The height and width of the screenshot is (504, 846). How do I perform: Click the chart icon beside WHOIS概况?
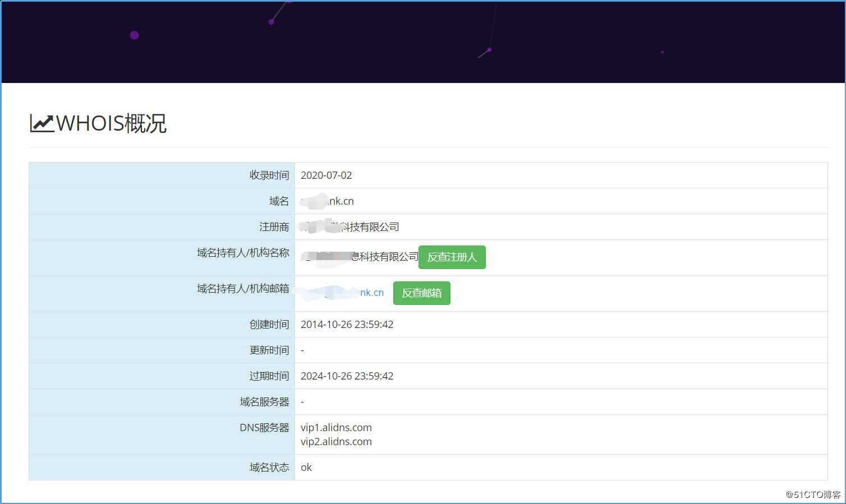coord(42,123)
